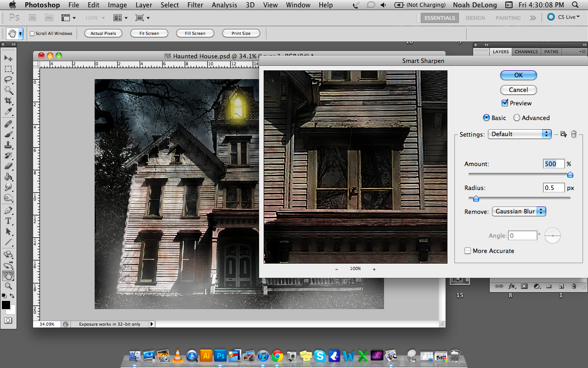Click the delete settings trash icon
This screenshot has width=588, height=368.
point(574,134)
